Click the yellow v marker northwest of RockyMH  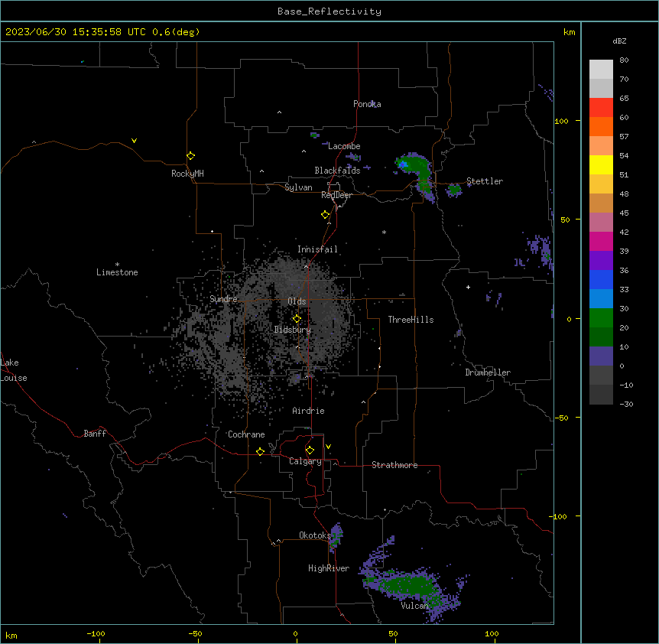134,141
